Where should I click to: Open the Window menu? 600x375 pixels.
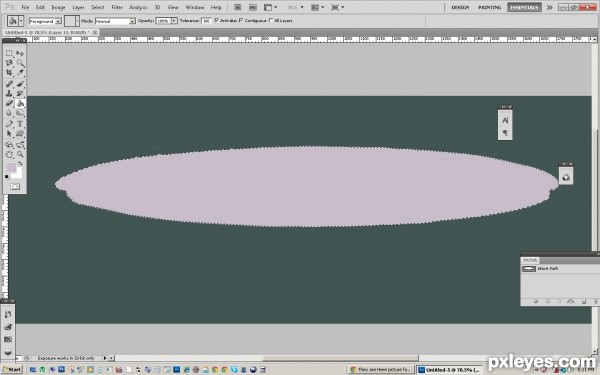[194, 7]
